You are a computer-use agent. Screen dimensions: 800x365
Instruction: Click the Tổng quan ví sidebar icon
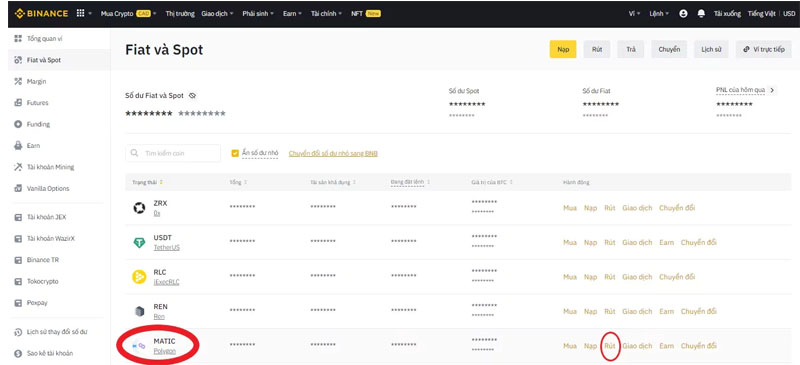pos(18,38)
